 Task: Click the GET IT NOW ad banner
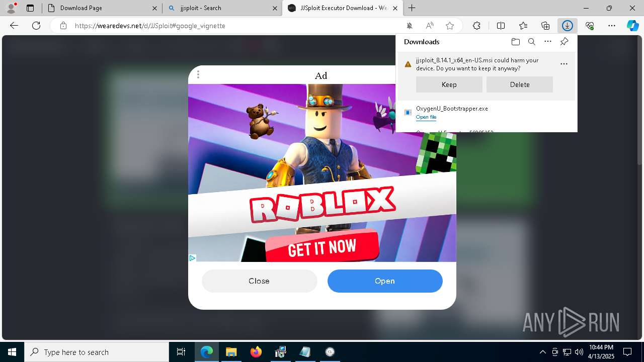[x=322, y=246]
